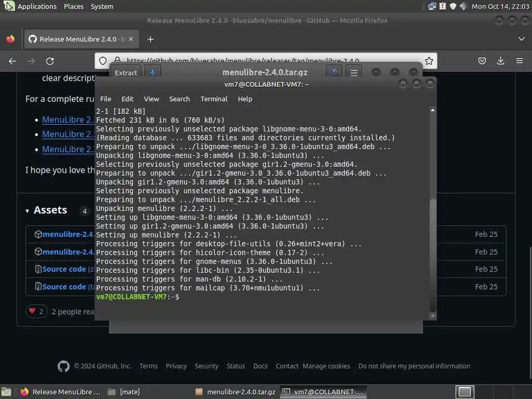Open the terminal Edit menu

point(127,99)
